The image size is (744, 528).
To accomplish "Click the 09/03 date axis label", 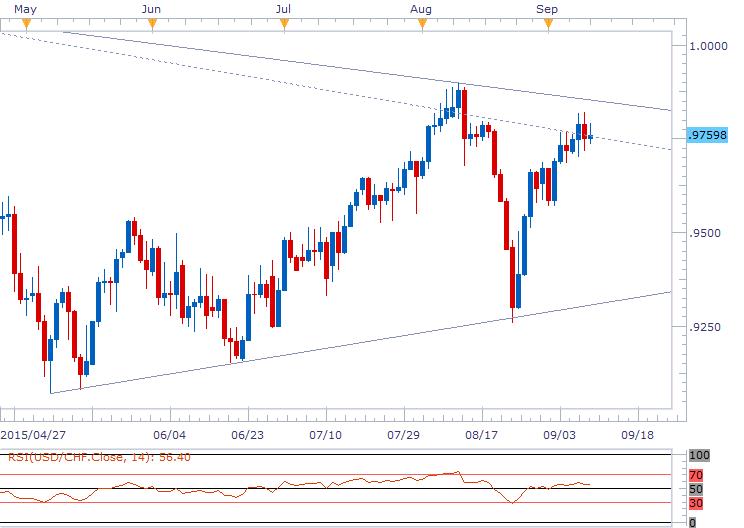I will coord(559,435).
